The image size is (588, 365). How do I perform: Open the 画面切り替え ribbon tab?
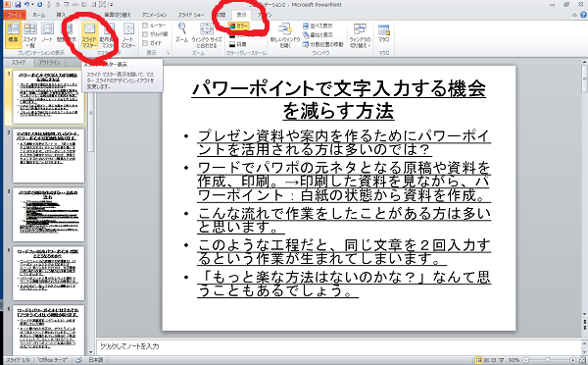coord(118,15)
